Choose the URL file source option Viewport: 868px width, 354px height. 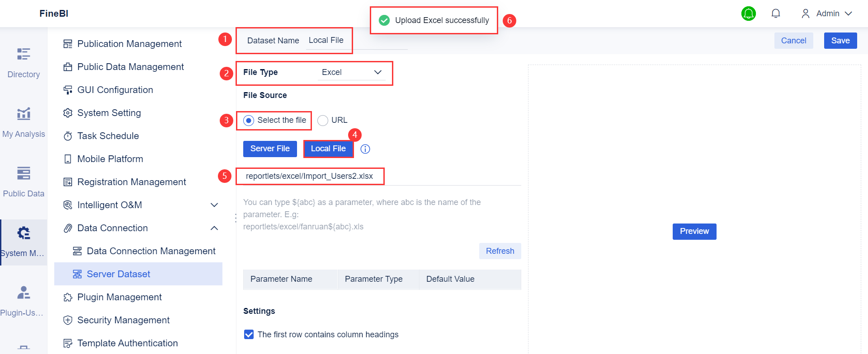(x=323, y=121)
